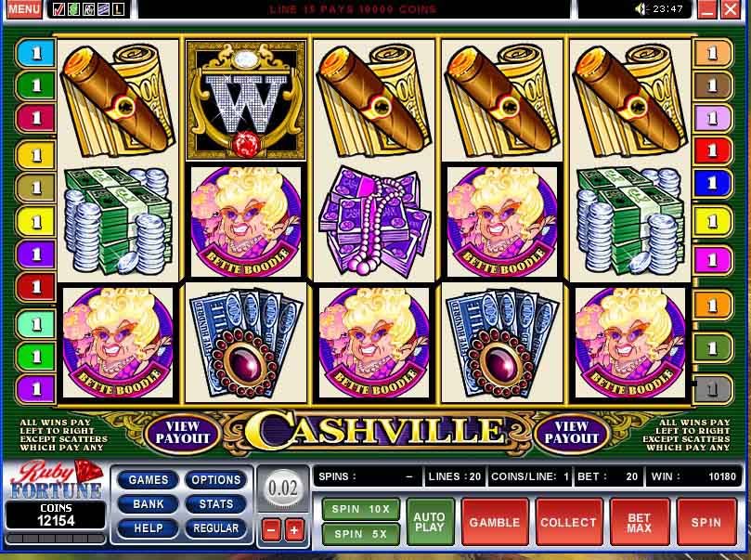The width and height of the screenshot is (751, 560).
Task: Increase coin size with plus button
Action: 294,530
